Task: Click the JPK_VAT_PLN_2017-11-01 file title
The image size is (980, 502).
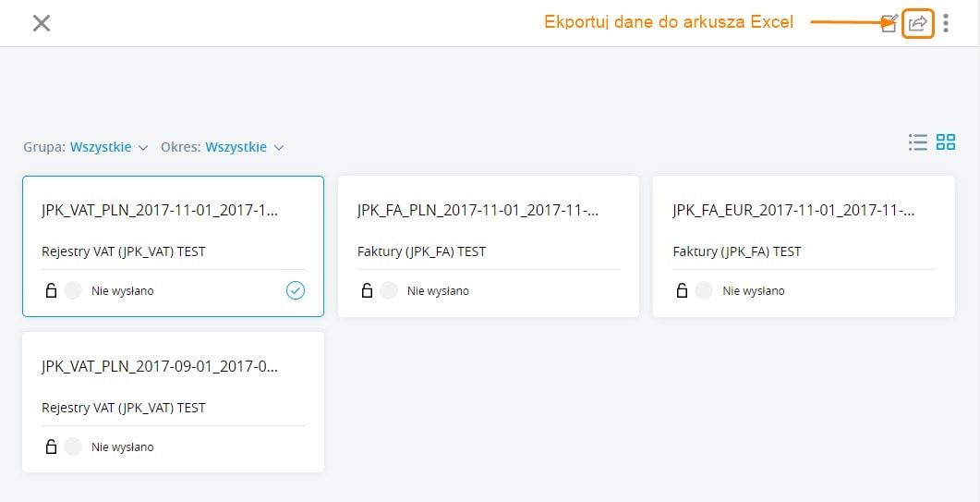Action: click(160, 211)
